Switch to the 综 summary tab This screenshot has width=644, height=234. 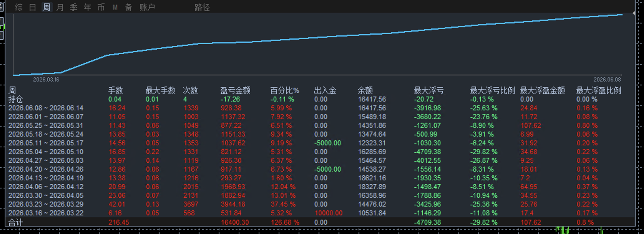pyautogui.click(x=19, y=7)
